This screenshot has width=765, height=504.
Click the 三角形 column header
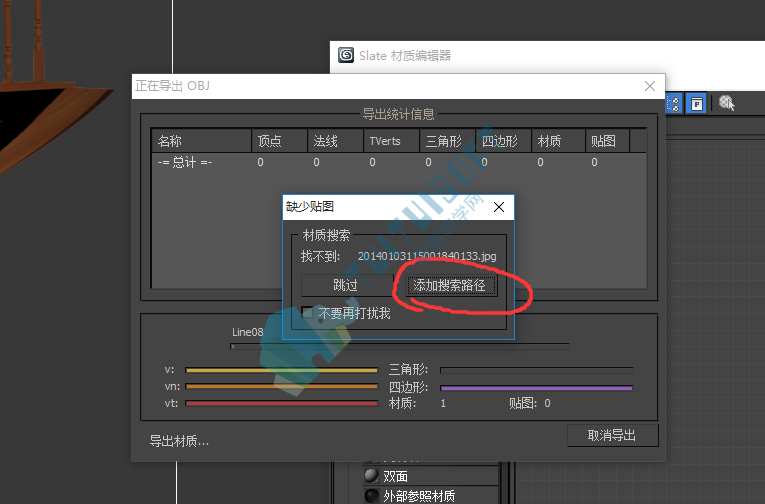[x=447, y=141]
